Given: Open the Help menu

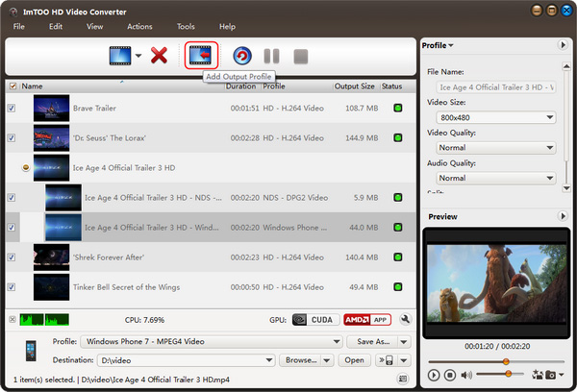Looking at the screenshot, I should (x=227, y=27).
